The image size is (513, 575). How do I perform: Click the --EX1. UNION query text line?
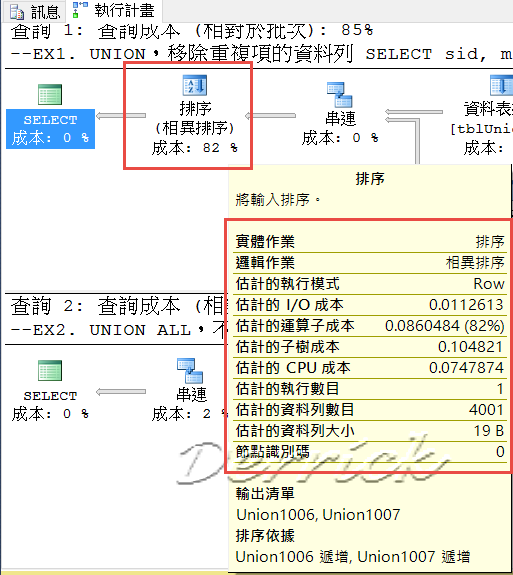[261, 54]
